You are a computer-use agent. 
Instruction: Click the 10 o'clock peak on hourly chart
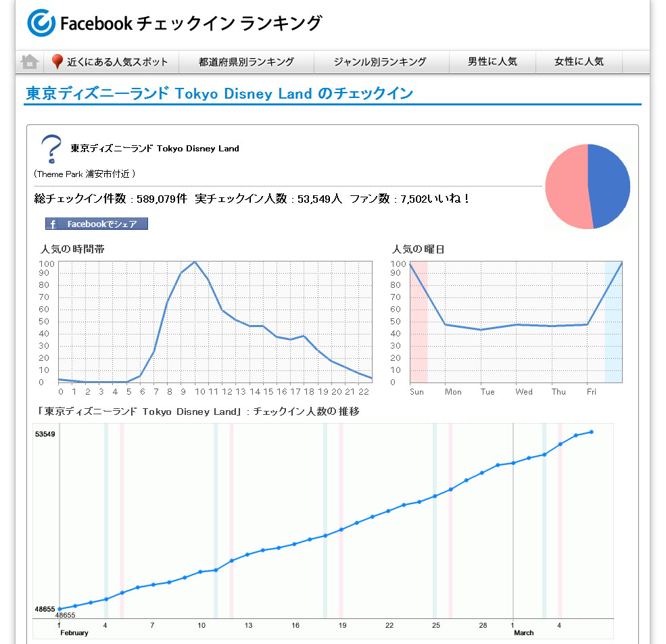(x=195, y=262)
